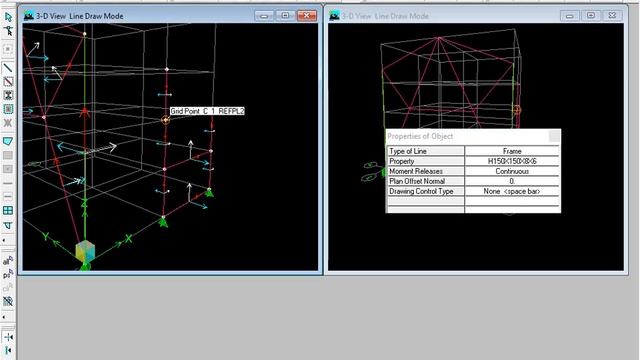Select Create Columns in Region tool
640x360 pixels.
[x=8, y=95]
